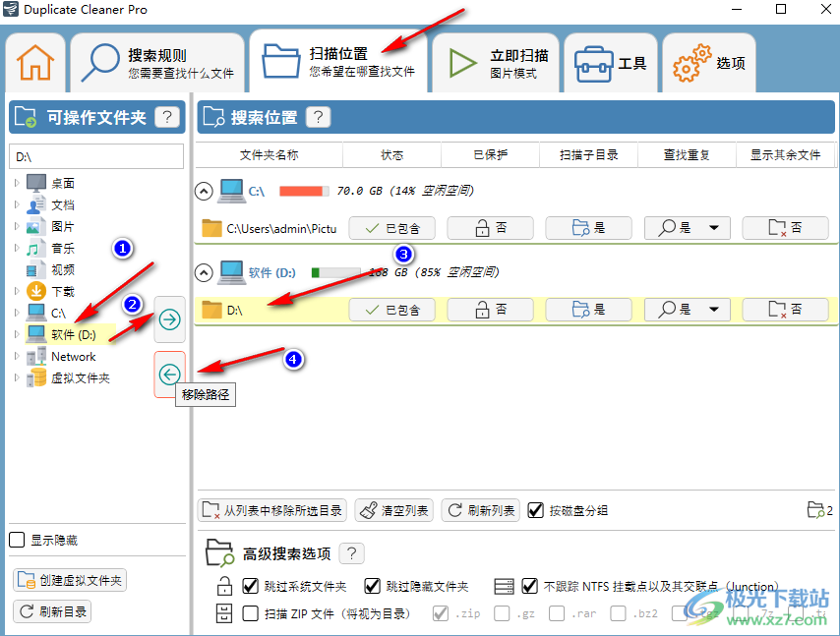840x636 pixels.
Task: Click the add path right arrow button
Action: point(170,319)
